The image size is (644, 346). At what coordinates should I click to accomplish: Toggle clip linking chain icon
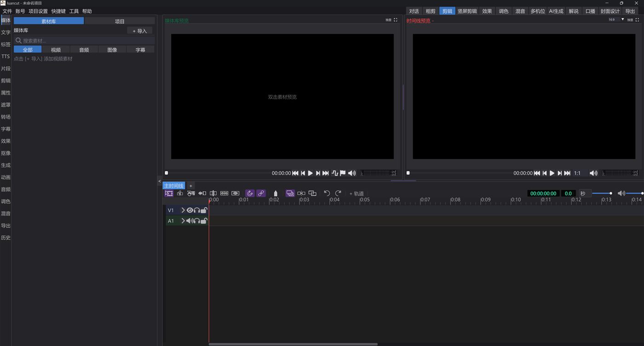tap(261, 193)
